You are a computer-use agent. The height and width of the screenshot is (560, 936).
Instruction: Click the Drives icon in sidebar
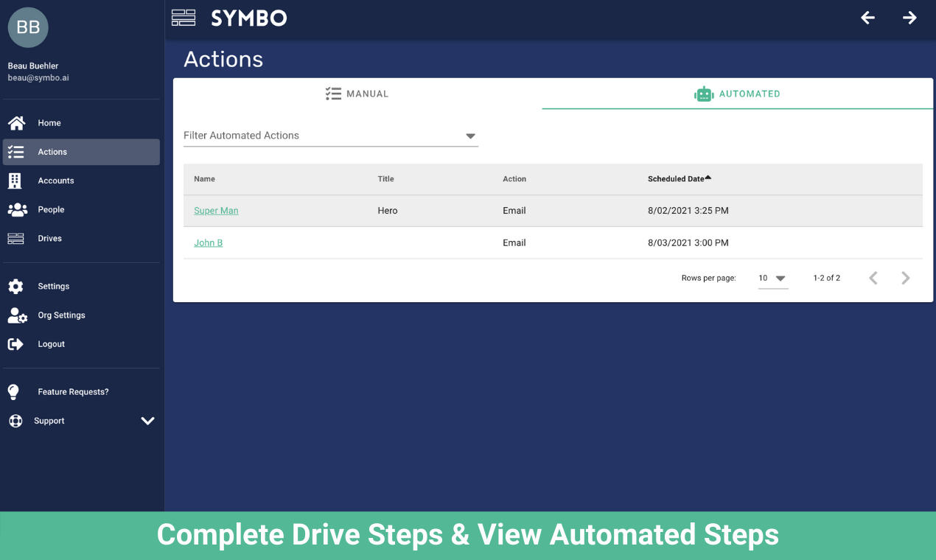(15, 239)
